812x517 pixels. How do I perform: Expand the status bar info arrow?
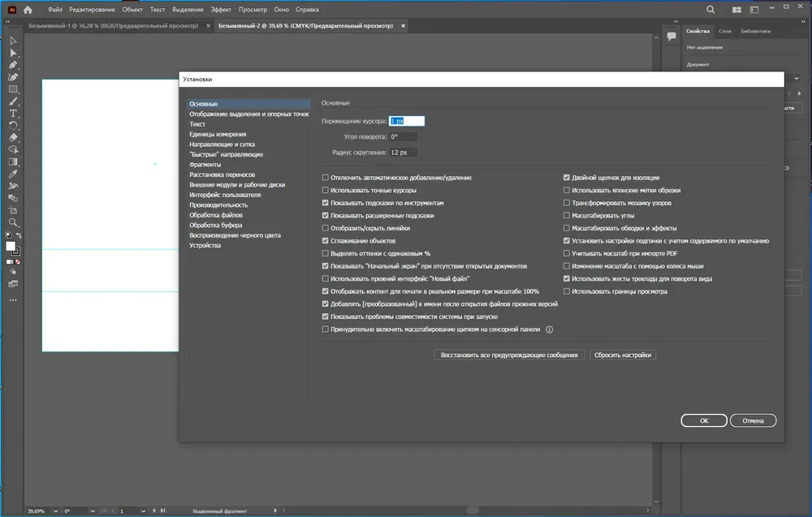(275, 511)
